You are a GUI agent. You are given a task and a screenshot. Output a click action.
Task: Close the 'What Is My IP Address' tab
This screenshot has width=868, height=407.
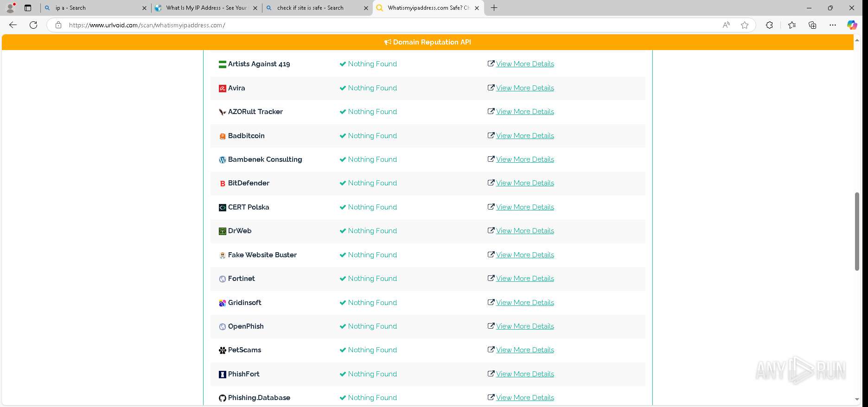pyautogui.click(x=255, y=8)
